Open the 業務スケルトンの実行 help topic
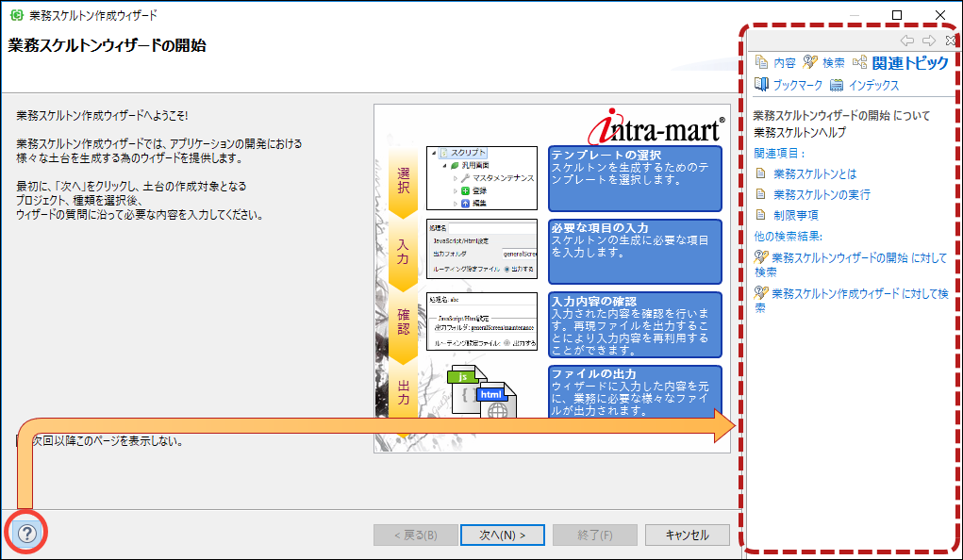Viewport: 963px width, 560px height. pyautogui.click(x=822, y=194)
